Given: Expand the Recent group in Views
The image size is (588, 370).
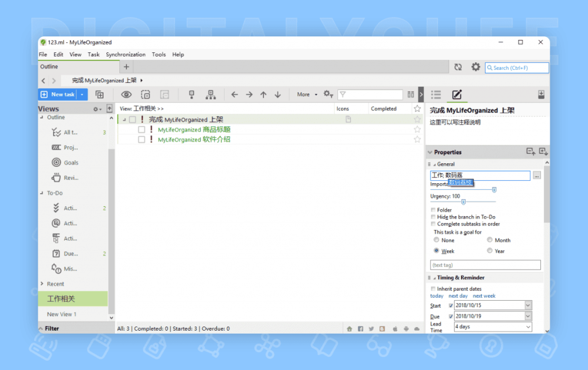Looking at the screenshot, I should point(42,284).
